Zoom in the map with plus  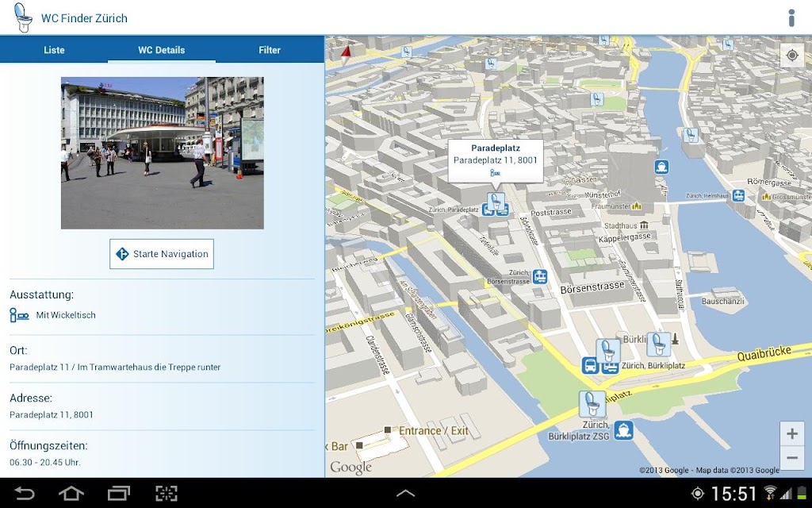(x=792, y=433)
